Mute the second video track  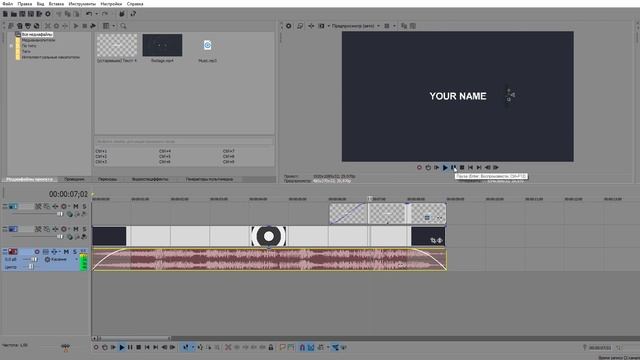coord(76,229)
